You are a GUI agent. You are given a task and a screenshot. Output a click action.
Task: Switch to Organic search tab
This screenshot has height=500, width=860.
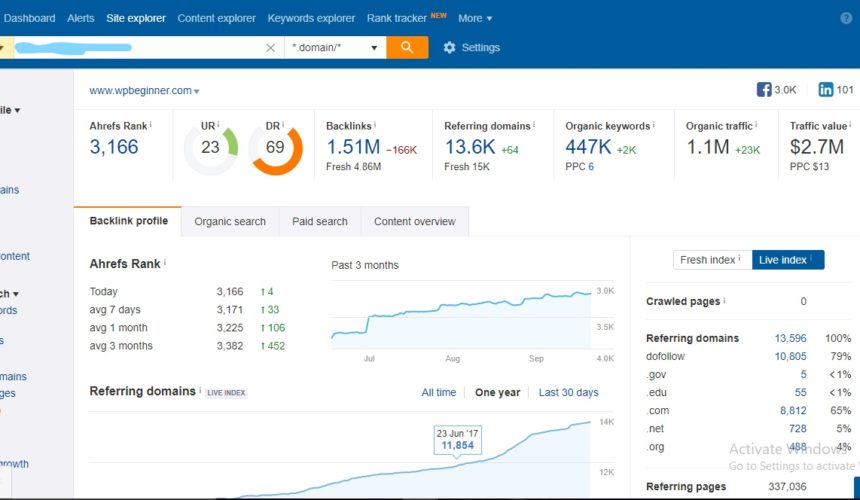[230, 221]
